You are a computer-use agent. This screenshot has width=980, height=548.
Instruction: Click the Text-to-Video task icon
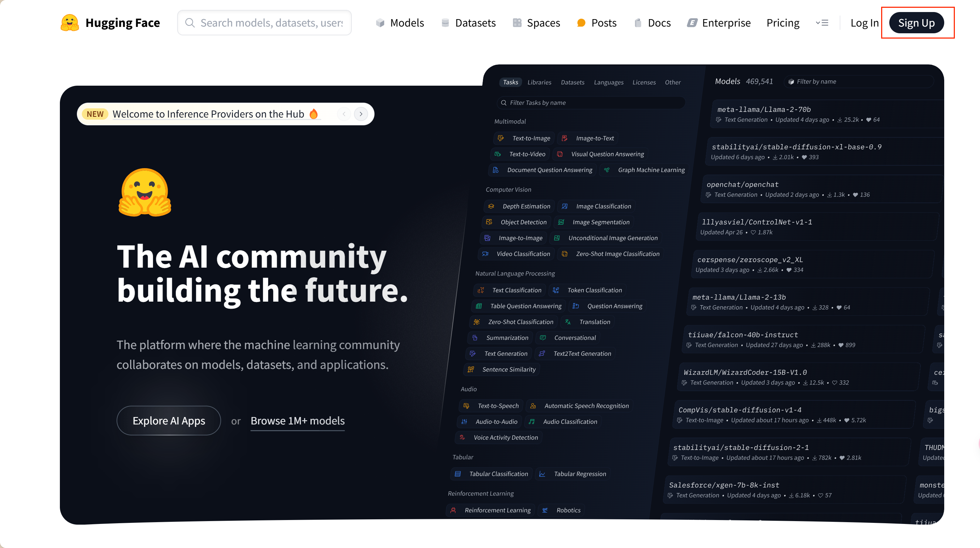pos(497,154)
